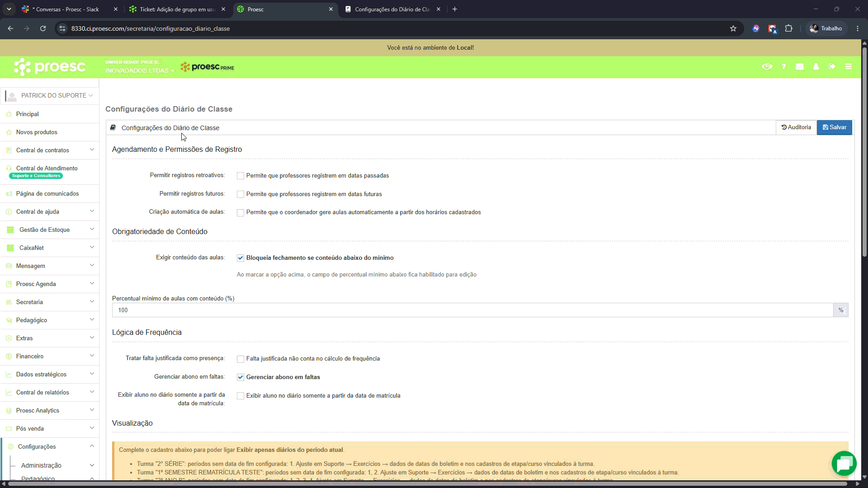Expand the Mensagem submenu chevron

point(92,265)
